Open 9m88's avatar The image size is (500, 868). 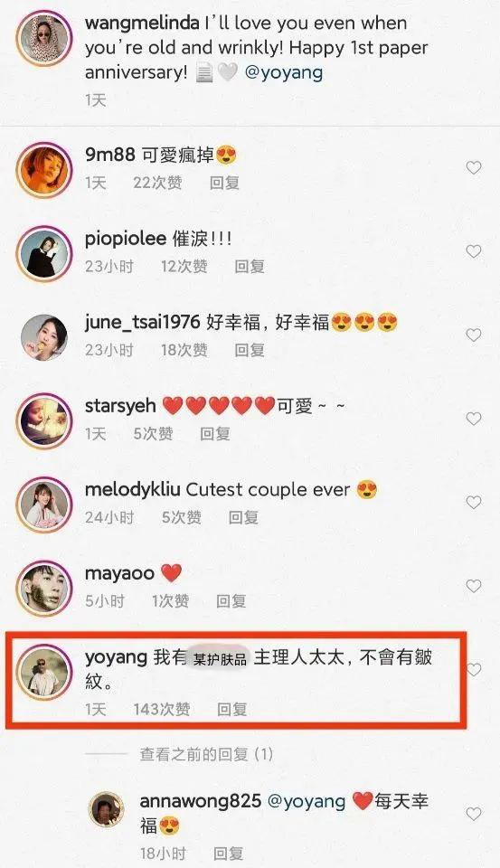click(x=43, y=168)
